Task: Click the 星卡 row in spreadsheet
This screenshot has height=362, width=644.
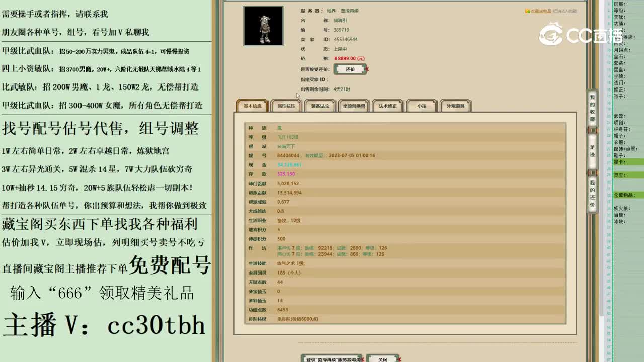Action: [x=628, y=162]
